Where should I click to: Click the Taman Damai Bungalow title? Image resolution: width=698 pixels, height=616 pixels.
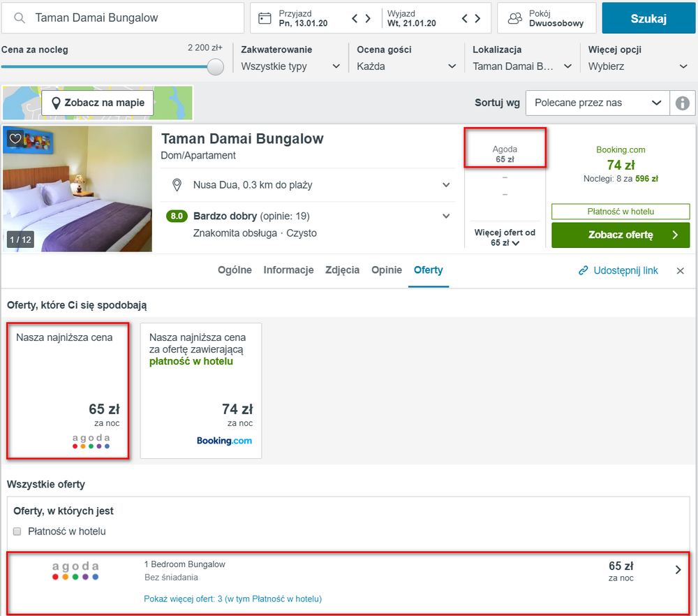pyautogui.click(x=242, y=138)
